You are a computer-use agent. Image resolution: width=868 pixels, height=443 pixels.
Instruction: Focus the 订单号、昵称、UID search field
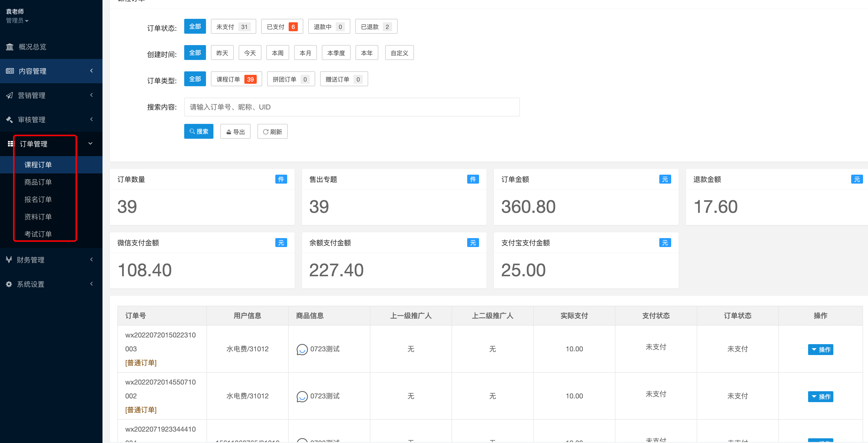pyautogui.click(x=352, y=107)
